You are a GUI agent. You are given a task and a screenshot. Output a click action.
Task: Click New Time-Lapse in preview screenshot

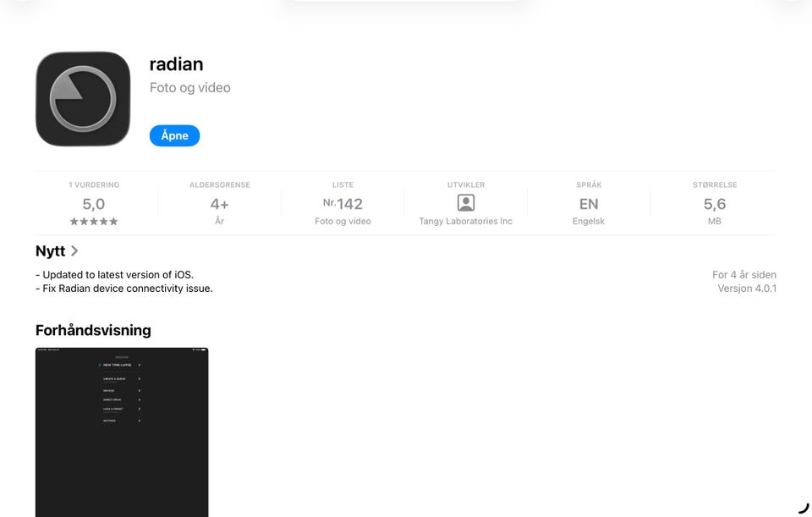pyautogui.click(x=117, y=366)
